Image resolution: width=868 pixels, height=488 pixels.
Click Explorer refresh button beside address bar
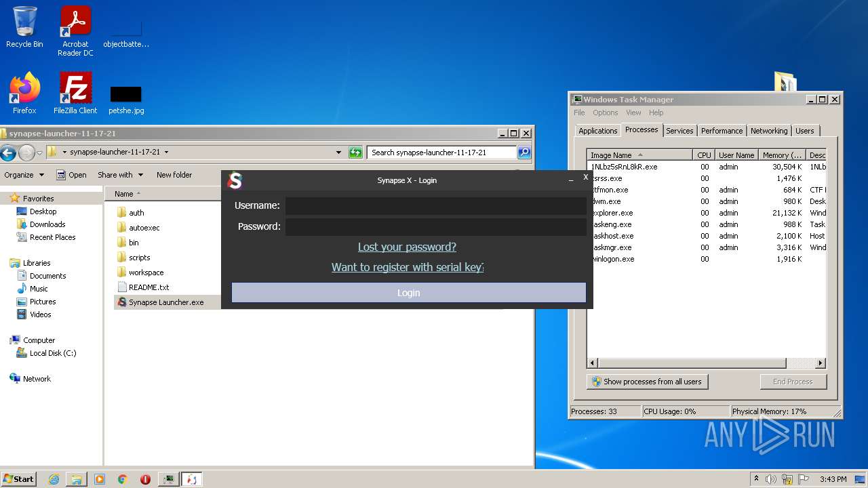355,152
